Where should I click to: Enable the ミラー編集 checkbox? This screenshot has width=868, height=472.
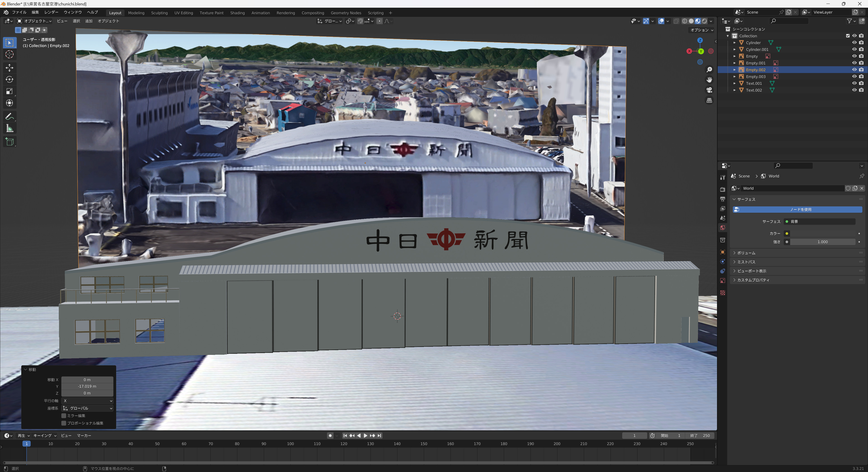click(64, 416)
